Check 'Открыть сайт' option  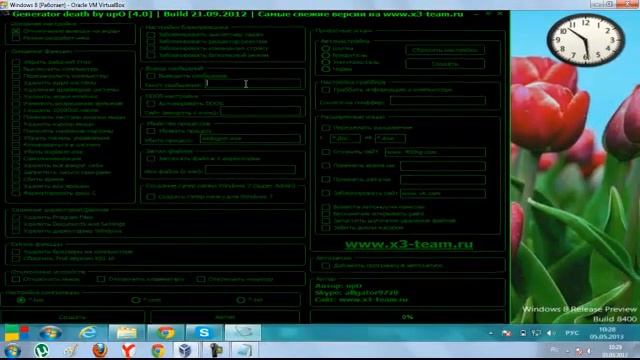click(x=325, y=152)
